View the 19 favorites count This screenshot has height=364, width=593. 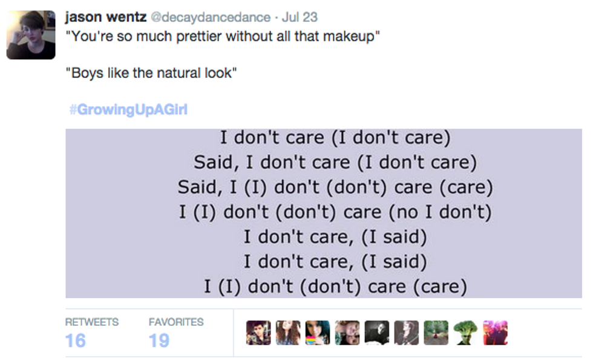[x=159, y=340]
